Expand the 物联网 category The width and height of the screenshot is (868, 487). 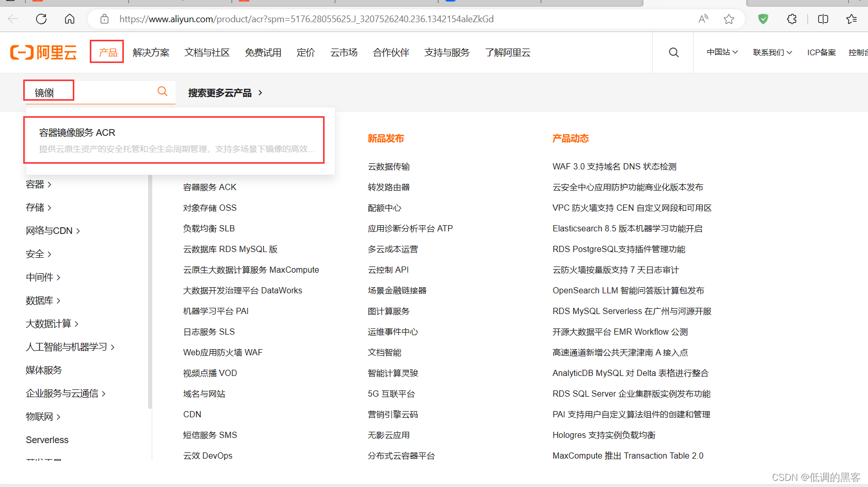tap(43, 417)
